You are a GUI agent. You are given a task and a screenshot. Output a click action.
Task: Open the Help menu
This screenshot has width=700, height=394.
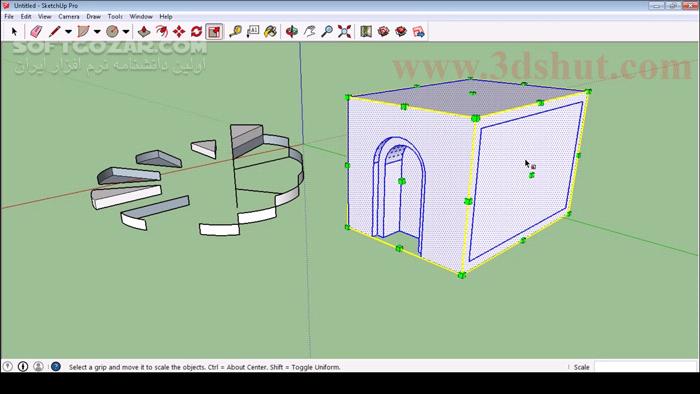click(166, 17)
